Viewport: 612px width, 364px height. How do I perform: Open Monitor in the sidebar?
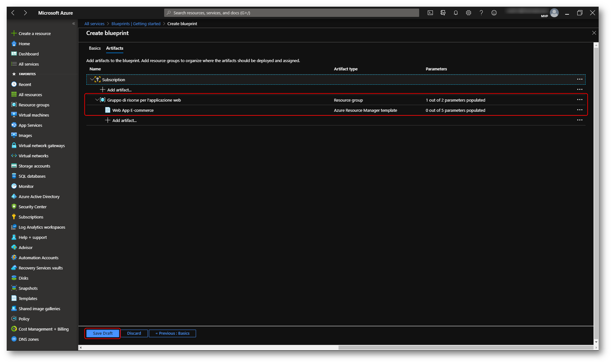[26, 186]
